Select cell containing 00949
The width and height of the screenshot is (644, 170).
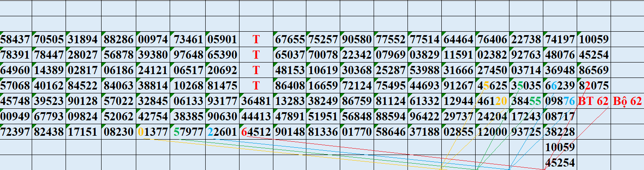[16, 116]
